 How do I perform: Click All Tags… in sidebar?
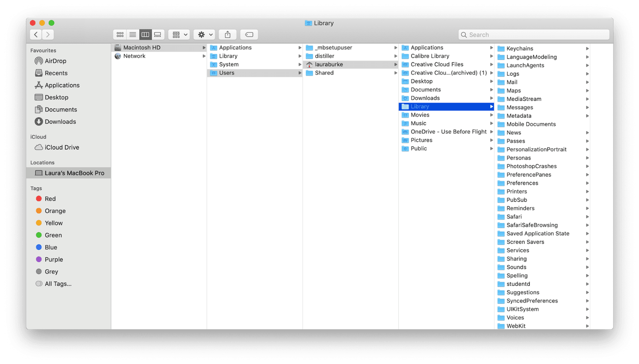[x=58, y=283]
